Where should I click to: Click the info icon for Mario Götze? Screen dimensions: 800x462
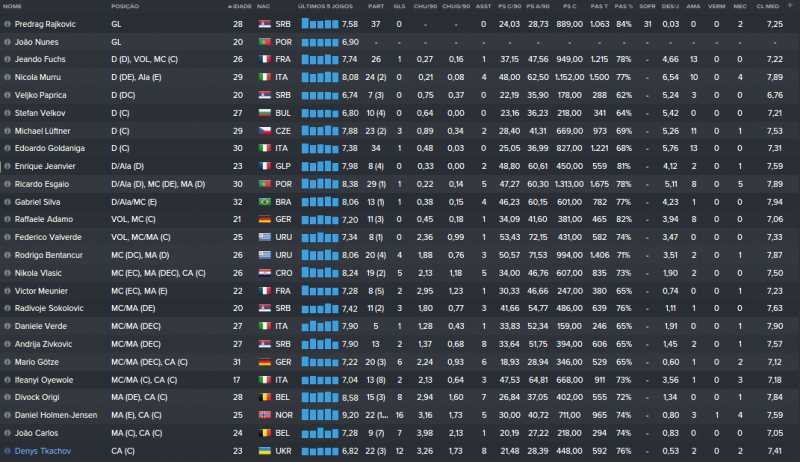(x=8, y=361)
